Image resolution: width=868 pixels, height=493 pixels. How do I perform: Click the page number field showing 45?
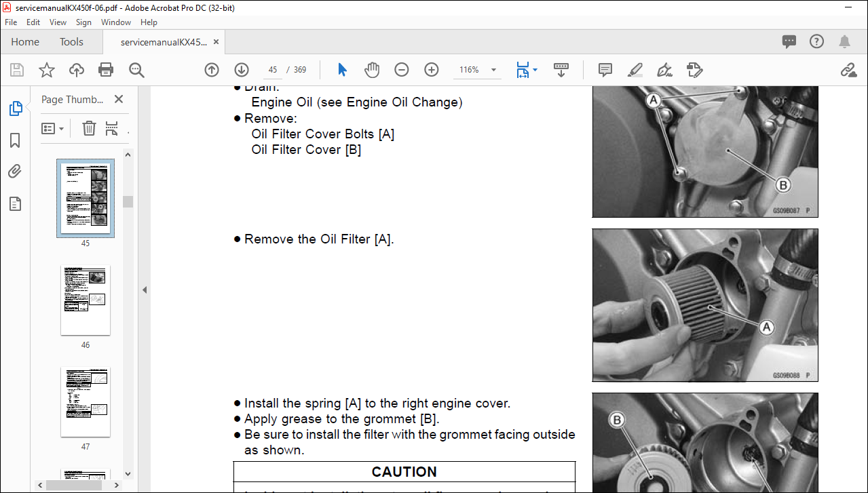pyautogui.click(x=273, y=70)
